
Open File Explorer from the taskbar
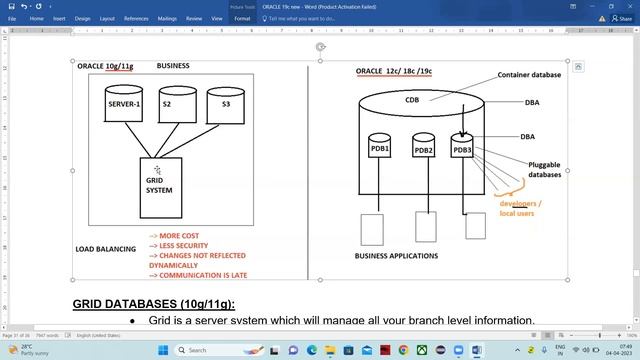point(330,350)
